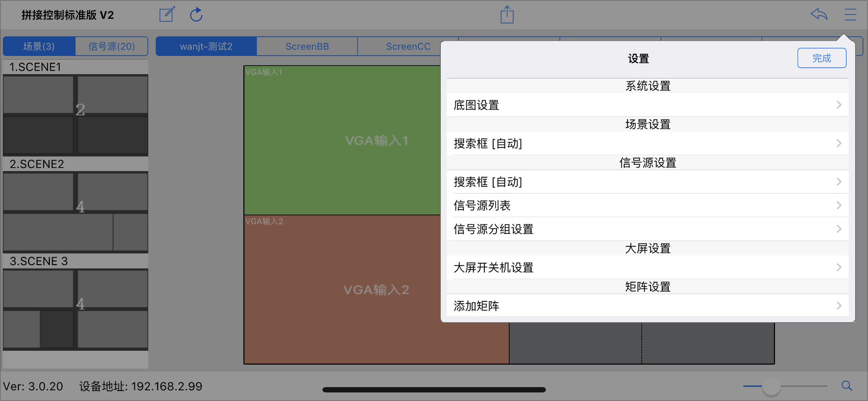Click the 系统设置 section header
The width and height of the screenshot is (868, 401).
point(648,86)
